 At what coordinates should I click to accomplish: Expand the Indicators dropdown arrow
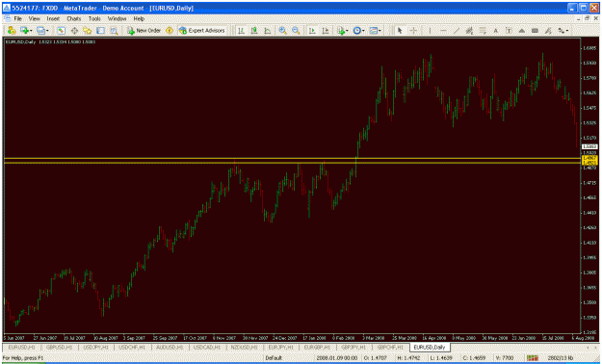(347, 31)
